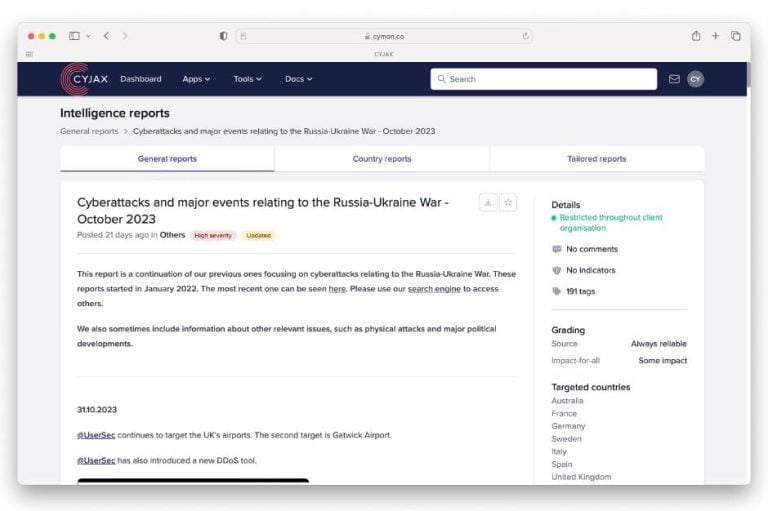
Task: Star this report as favorite
Action: point(508,202)
